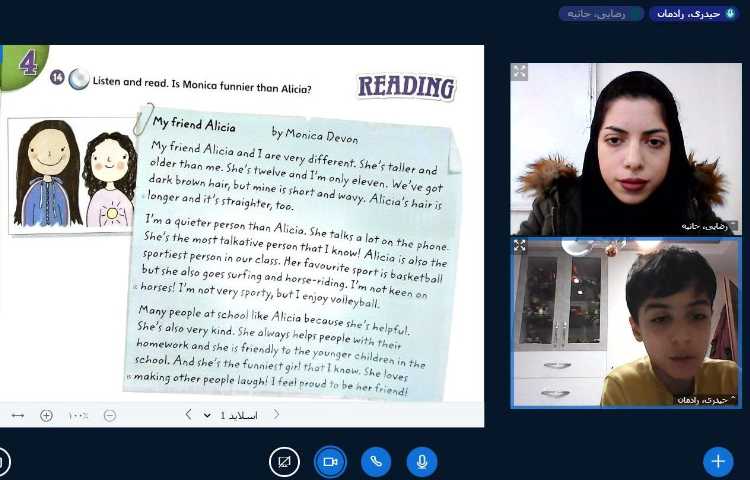Click the fit-to-width arrow icon below the slide
Viewport: 750px width, 480px height.
[x=18, y=415]
